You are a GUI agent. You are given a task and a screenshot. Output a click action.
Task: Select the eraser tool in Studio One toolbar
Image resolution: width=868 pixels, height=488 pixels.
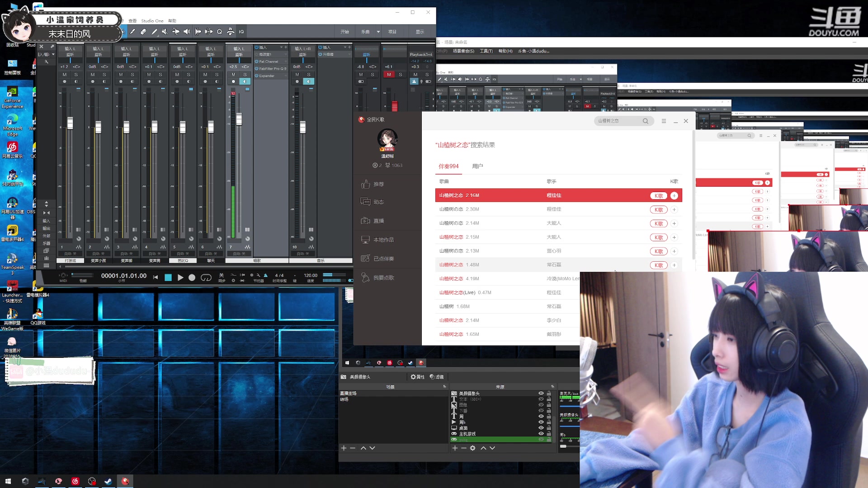coord(143,32)
